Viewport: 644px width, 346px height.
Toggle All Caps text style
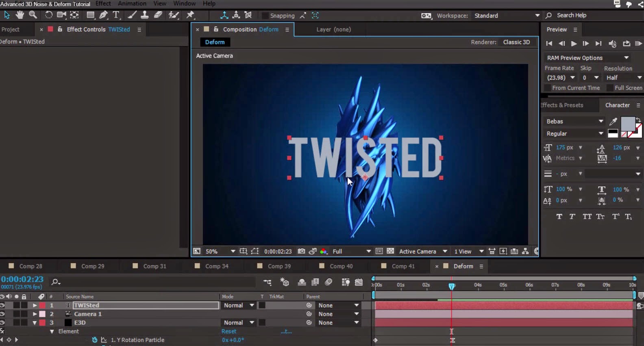tap(587, 217)
